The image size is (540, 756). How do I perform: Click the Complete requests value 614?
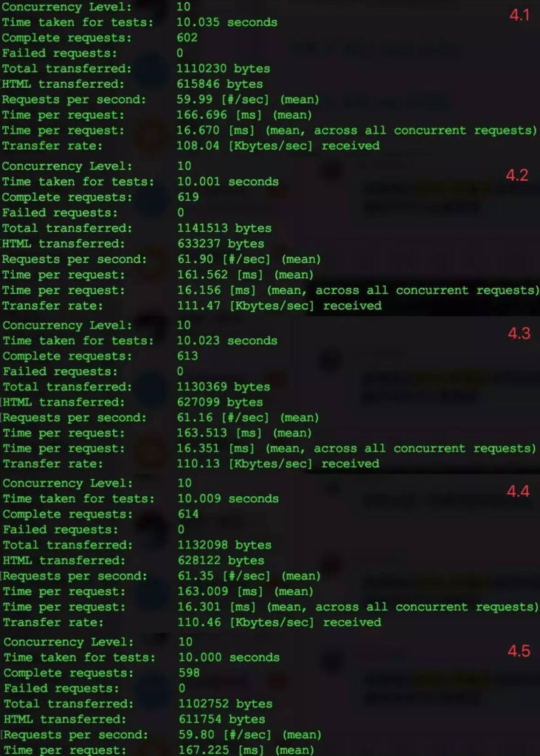click(188, 514)
